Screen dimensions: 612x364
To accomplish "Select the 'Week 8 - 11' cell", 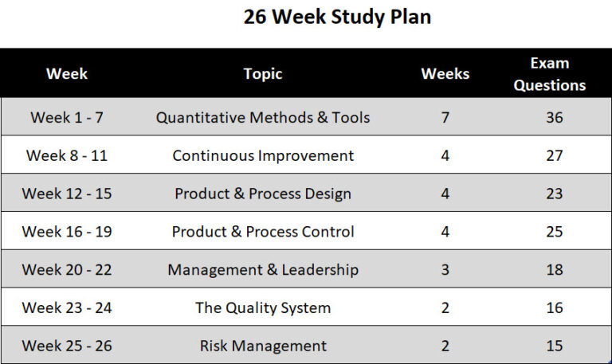I will (67, 155).
